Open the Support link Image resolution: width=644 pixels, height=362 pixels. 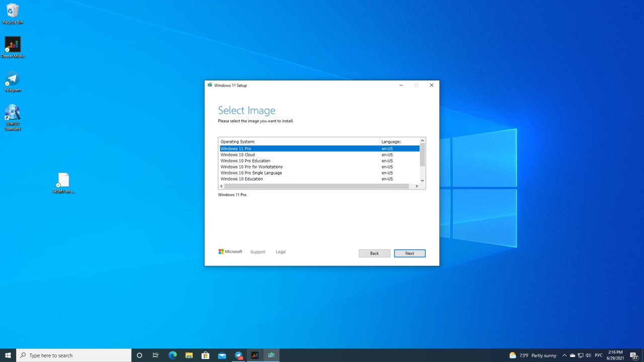258,252
